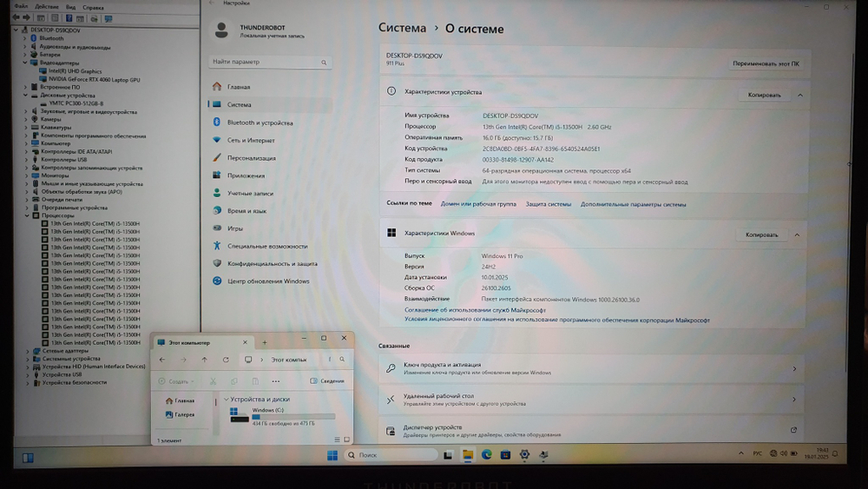Click Device Manager's back arrow toolbar icon
The height and width of the screenshot is (489, 868).
tap(16, 17)
